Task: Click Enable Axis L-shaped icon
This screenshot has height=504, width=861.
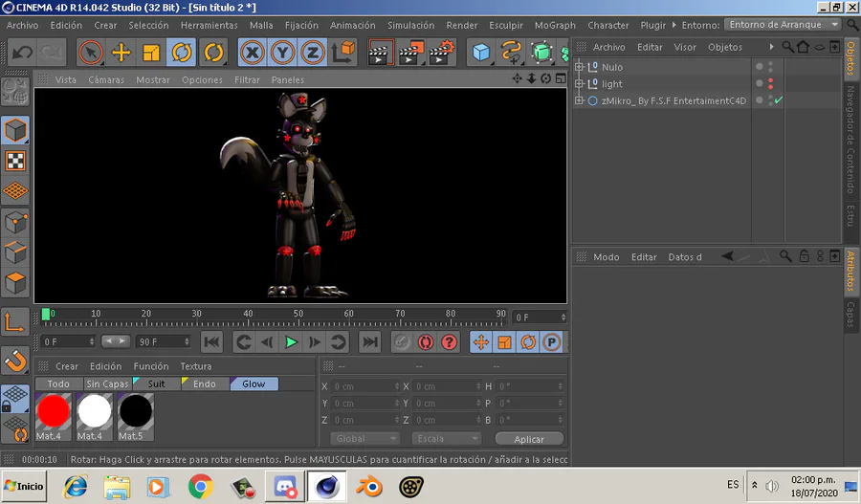Action: (x=15, y=322)
